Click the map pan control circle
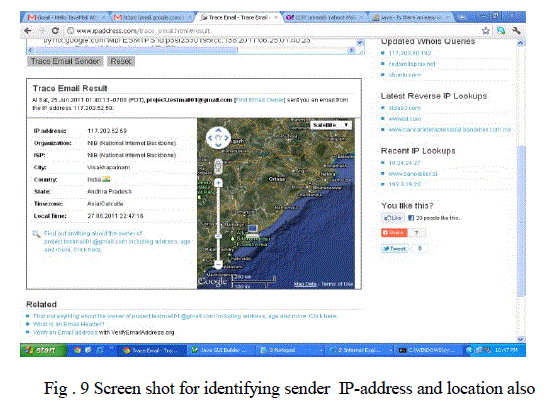The height and width of the screenshot is (404, 546). click(218, 138)
